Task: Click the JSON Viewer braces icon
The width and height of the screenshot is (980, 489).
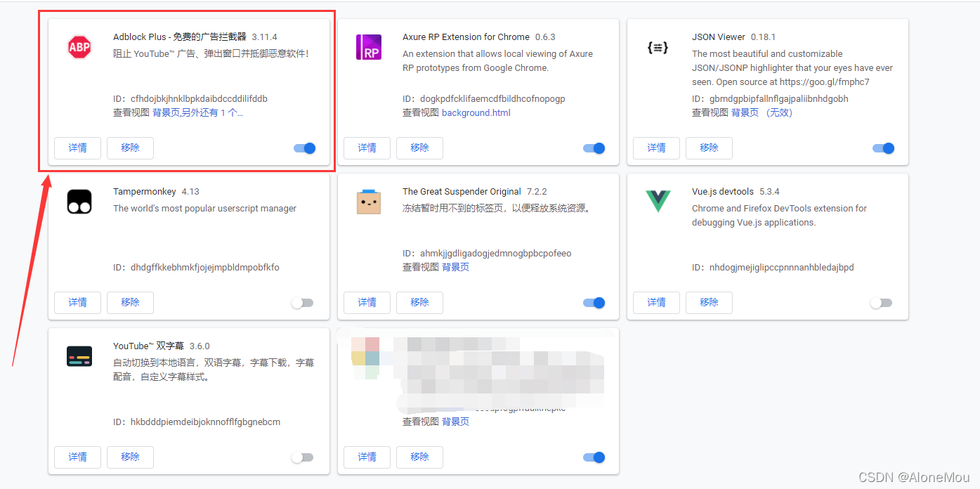Action: [x=658, y=48]
